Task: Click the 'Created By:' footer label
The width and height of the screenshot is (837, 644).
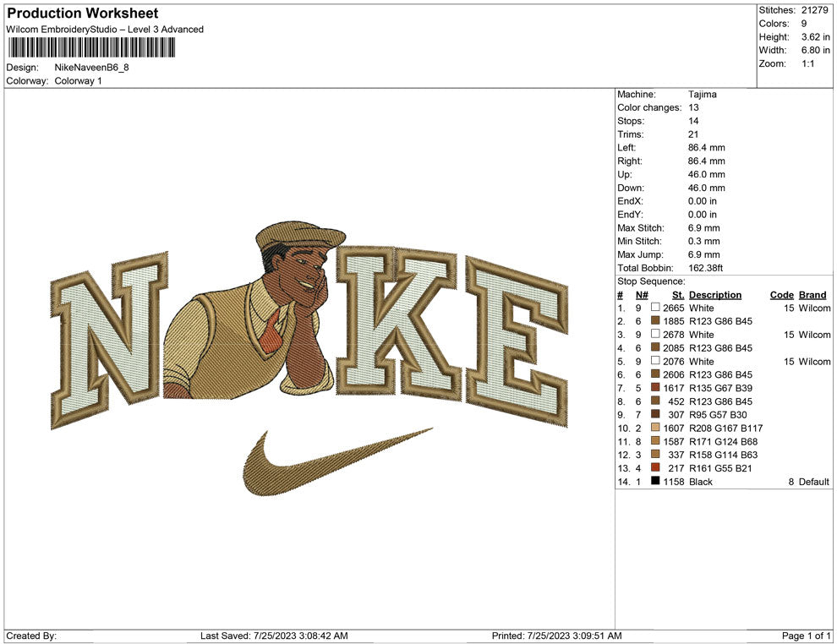Action: pyautogui.click(x=31, y=636)
